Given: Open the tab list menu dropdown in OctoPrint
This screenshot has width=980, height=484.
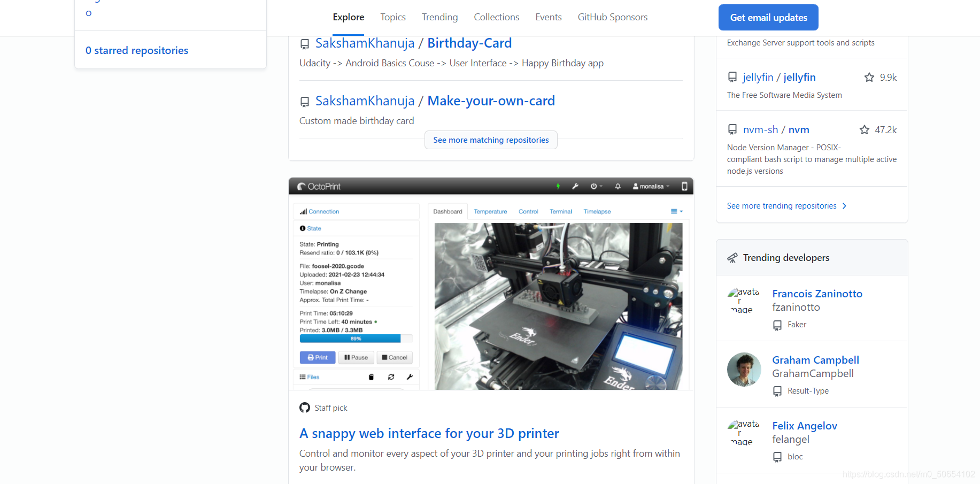Looking at the screenshot, I should 677,211.
